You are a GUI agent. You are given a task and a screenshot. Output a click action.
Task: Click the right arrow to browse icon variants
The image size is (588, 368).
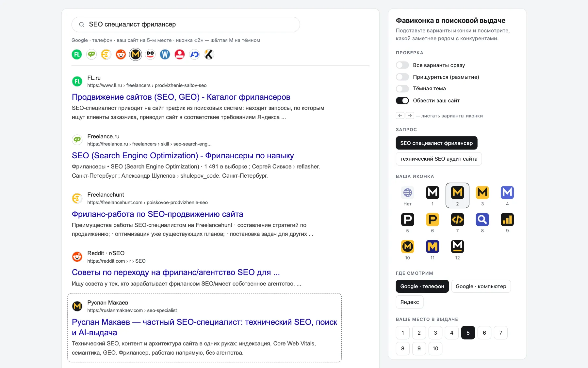410,115
